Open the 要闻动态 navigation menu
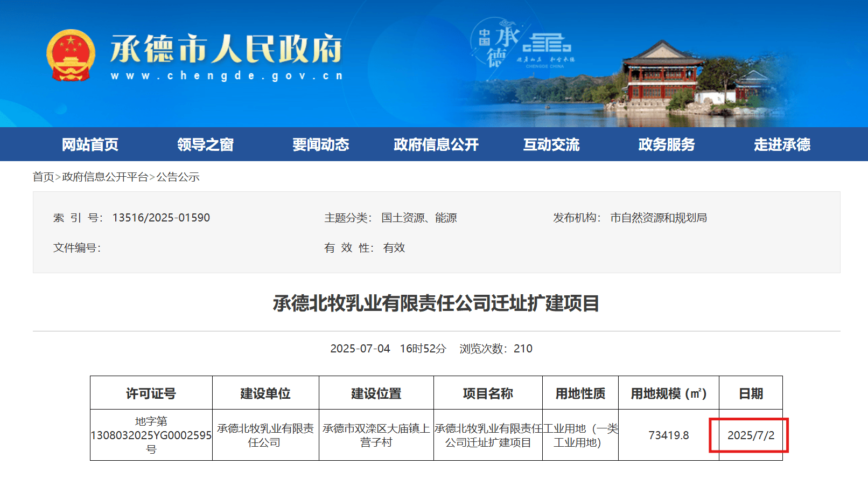Screen dimensions: 868x485 tap(321, 144)
